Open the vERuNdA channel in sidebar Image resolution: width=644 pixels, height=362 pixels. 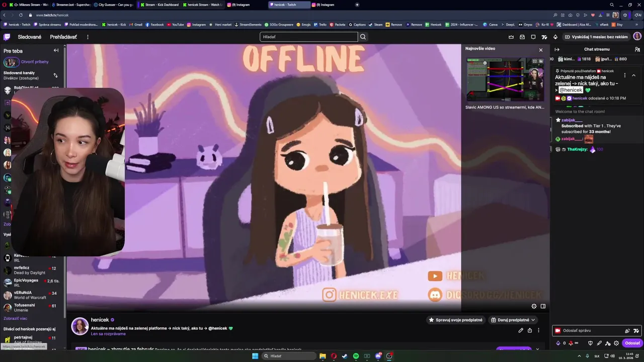[x=32, y=295]
